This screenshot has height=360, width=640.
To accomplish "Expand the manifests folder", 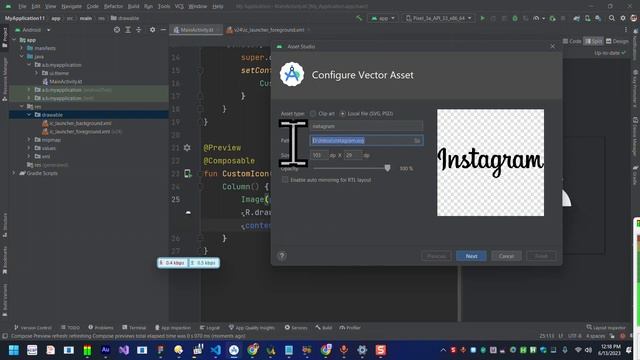I will 22,48.
